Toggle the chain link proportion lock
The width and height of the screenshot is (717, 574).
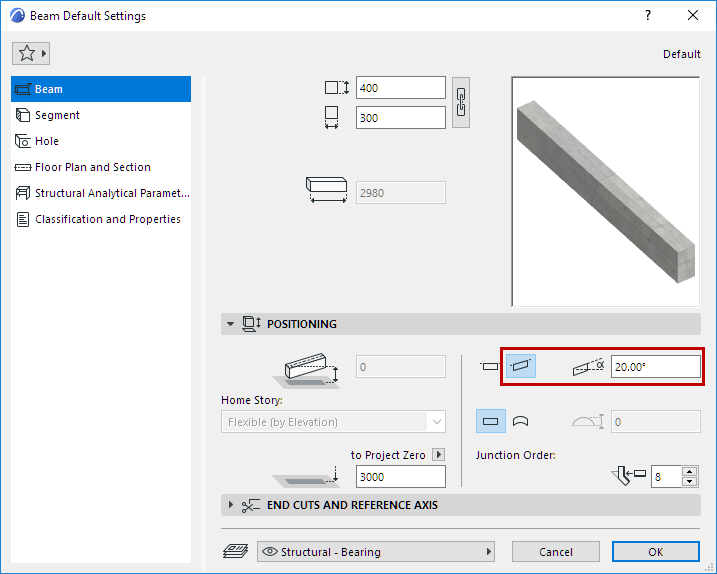point(461,102)
